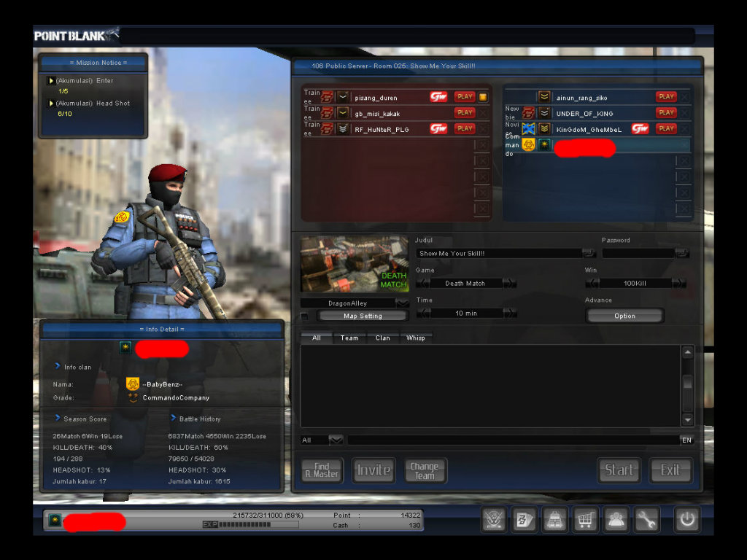The width and height of the screenshot is (747, 560).
Task: Tick the checkbox beside Map Setting
Action: (x=305, y=316)
